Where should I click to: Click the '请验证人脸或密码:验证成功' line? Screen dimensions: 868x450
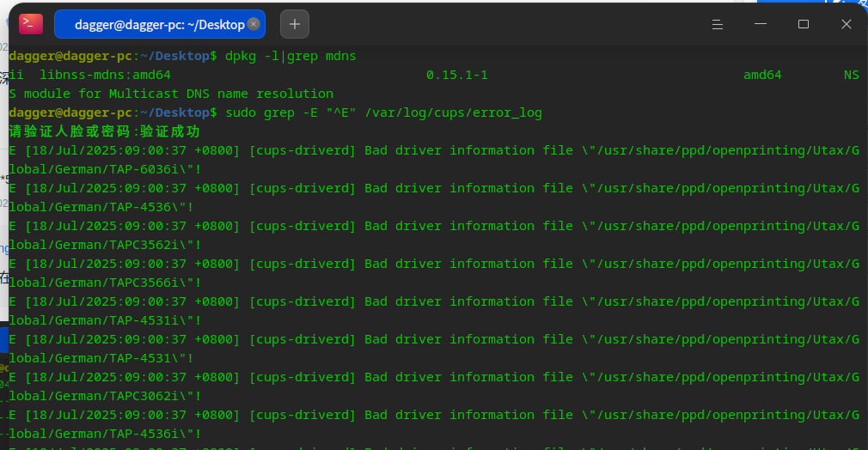[104, 131]
